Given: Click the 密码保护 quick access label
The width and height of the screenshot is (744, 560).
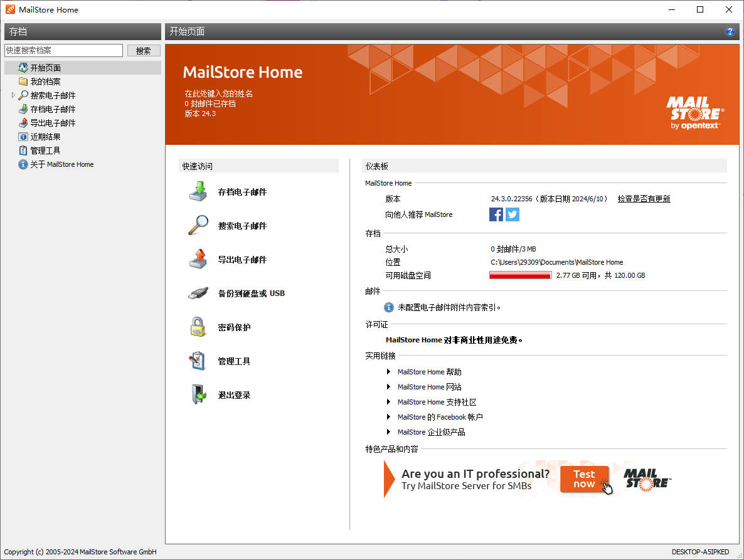Looking at the screenshot, I should tap(234, 327).
